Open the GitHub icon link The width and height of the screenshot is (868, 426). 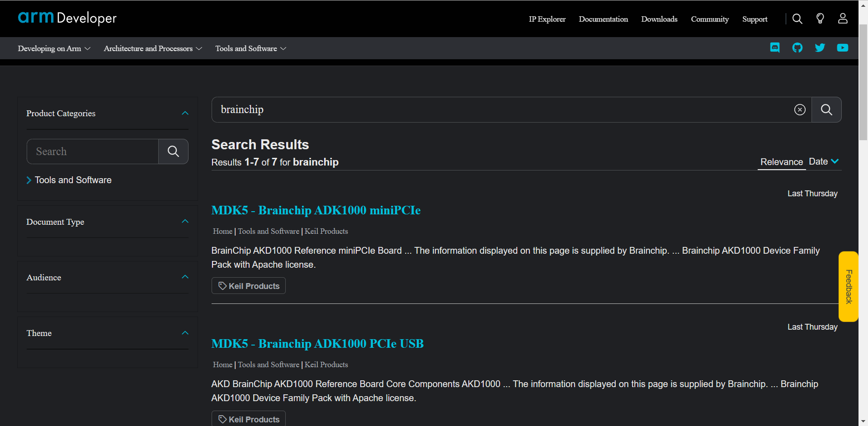(797, 47)
